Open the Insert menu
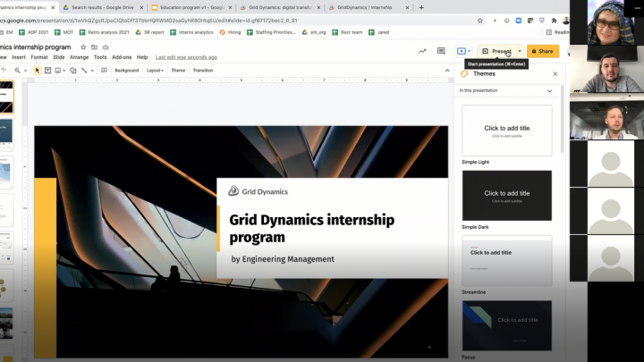Viewport: 644px width, 362px height. coord(19,57)
